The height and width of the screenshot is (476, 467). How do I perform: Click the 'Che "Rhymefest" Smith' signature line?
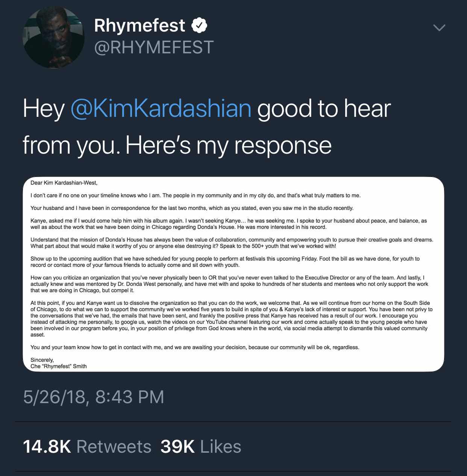(x=59, y=366)
